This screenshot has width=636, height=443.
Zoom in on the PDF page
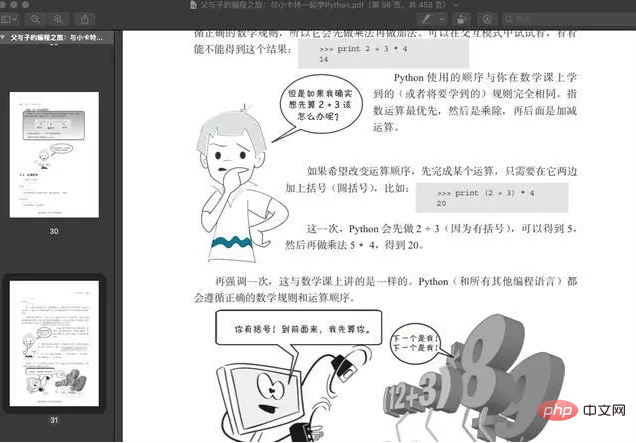[x=58, y=19]
